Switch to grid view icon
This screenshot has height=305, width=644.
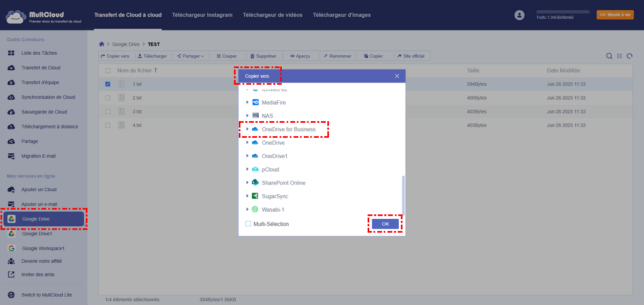tap(619, 56)
